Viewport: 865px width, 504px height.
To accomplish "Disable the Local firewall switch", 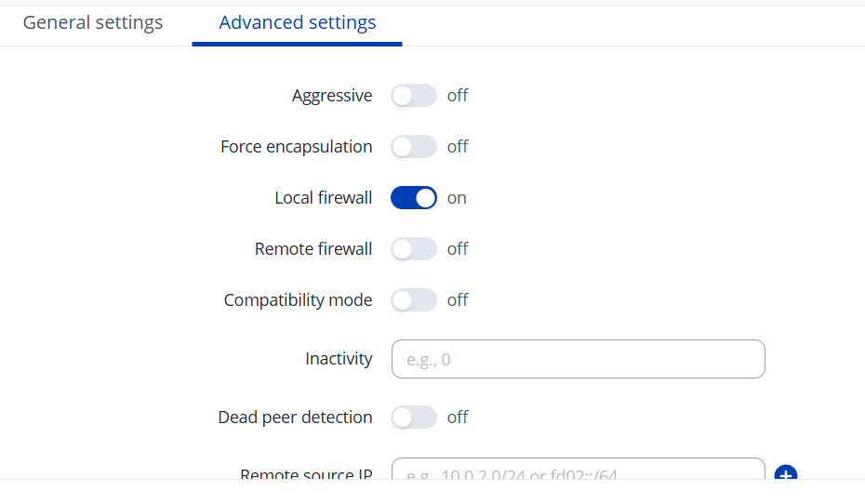I will (414, 198).
